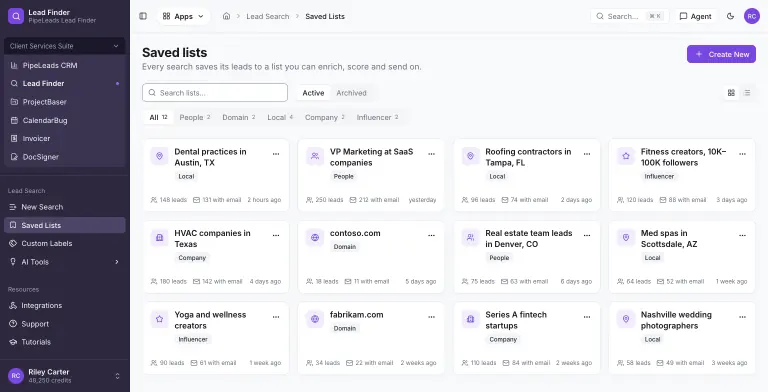
Task: Show Archived lists tab
Action: click(351, 93)
